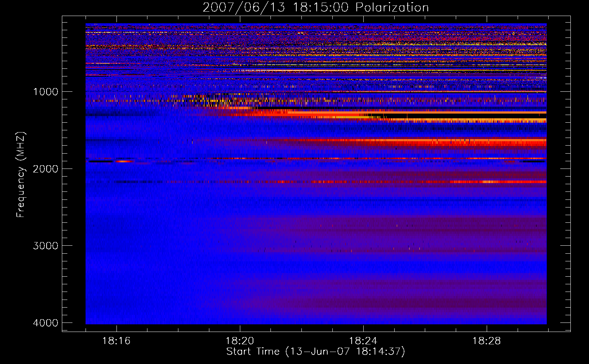The height and width of the screenshot is (364, 589).
Task: Click the 18:28 time tick label
Action: tap(487, 341)
